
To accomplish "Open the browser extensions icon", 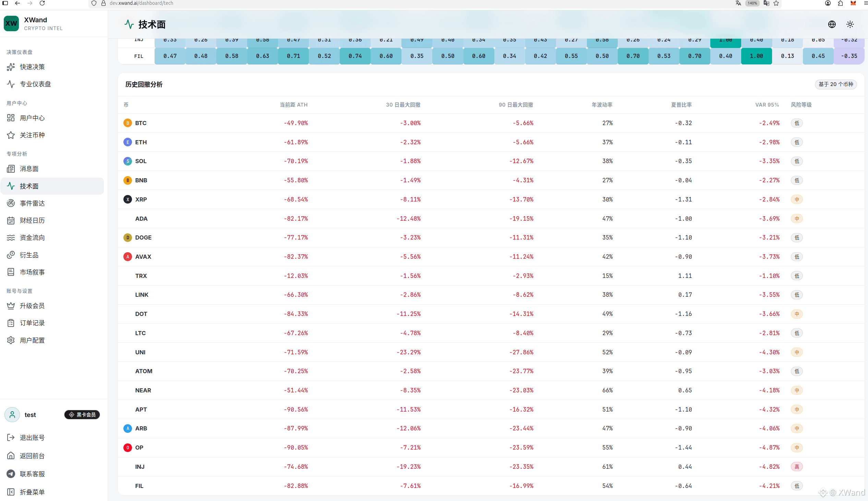I will (841, 3).
